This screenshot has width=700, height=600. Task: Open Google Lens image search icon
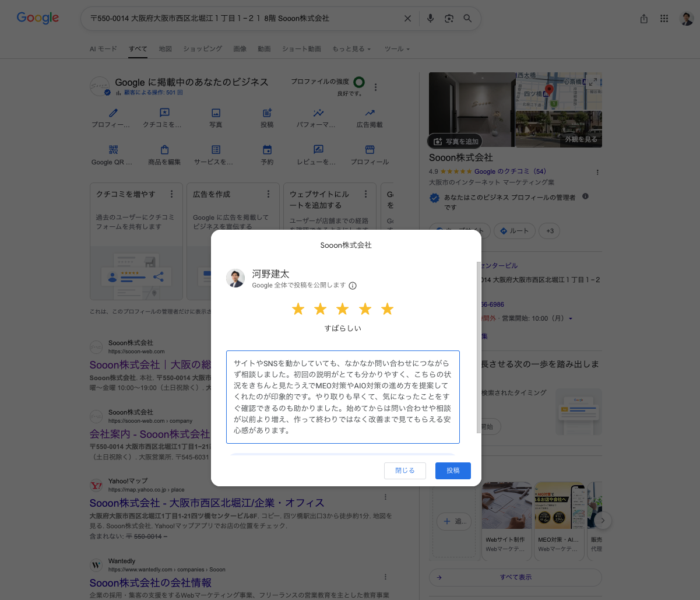click(x=449, y=19)
